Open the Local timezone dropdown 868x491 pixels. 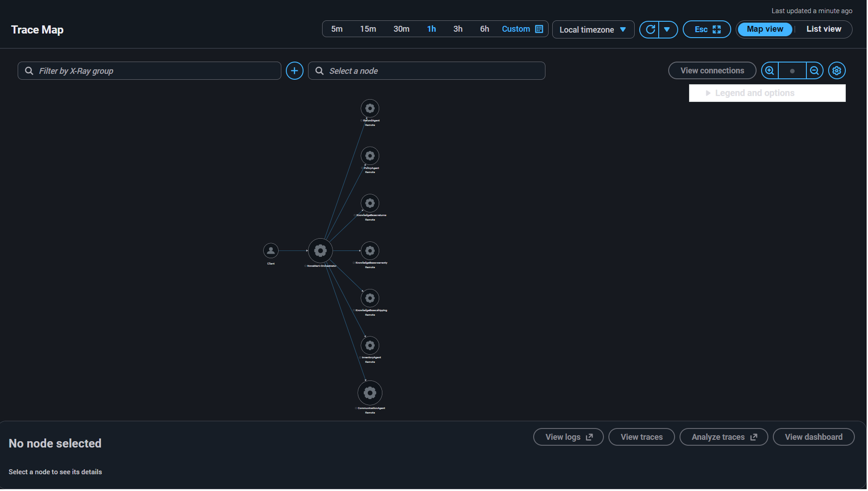tap(593, 29)
